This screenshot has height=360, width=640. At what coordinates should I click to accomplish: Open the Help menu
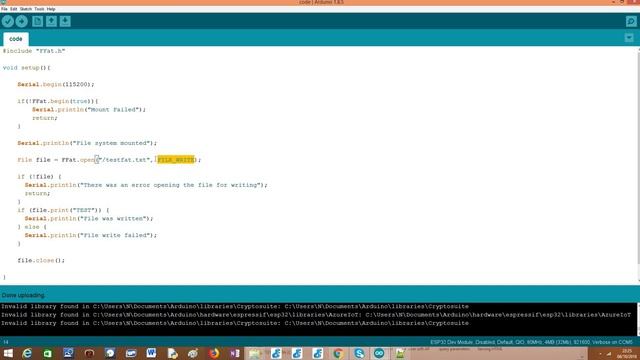(51, 9)
